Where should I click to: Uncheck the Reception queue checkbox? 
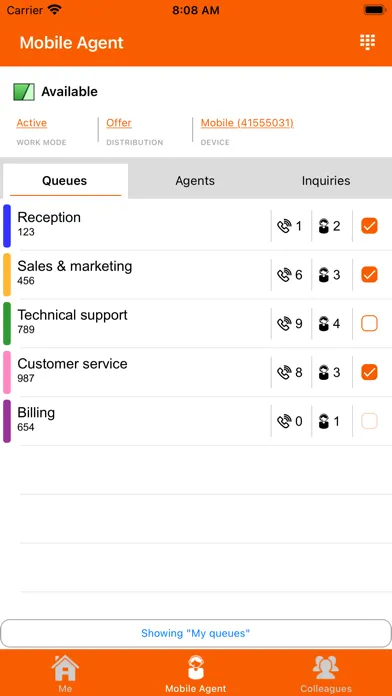pos(369,226)
